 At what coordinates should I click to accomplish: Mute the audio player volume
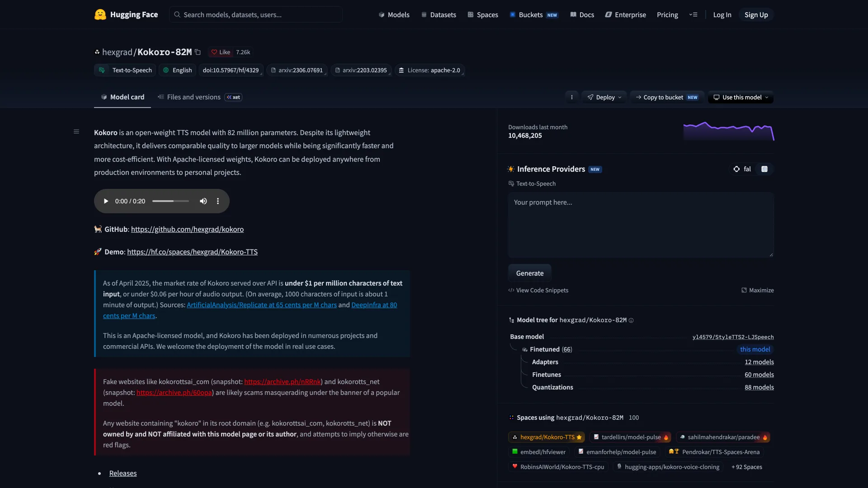tap(203, 201)
